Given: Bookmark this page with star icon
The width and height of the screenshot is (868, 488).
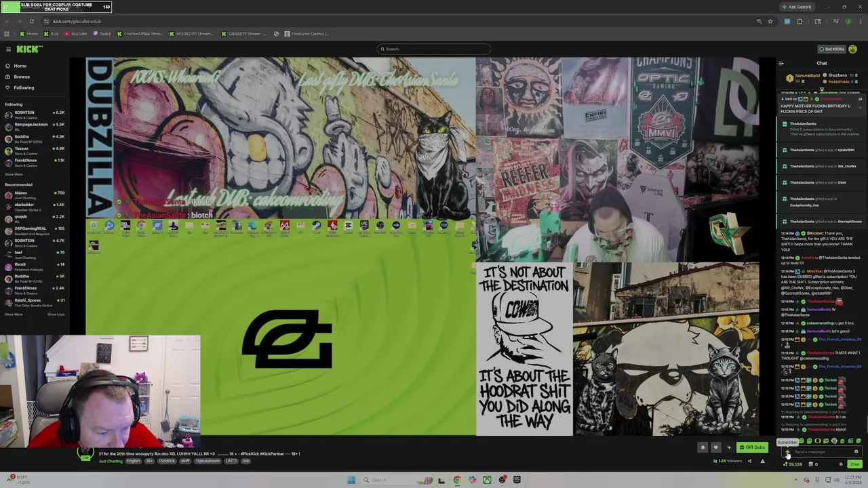Looking at the screenshot, I should coord(770,21).
